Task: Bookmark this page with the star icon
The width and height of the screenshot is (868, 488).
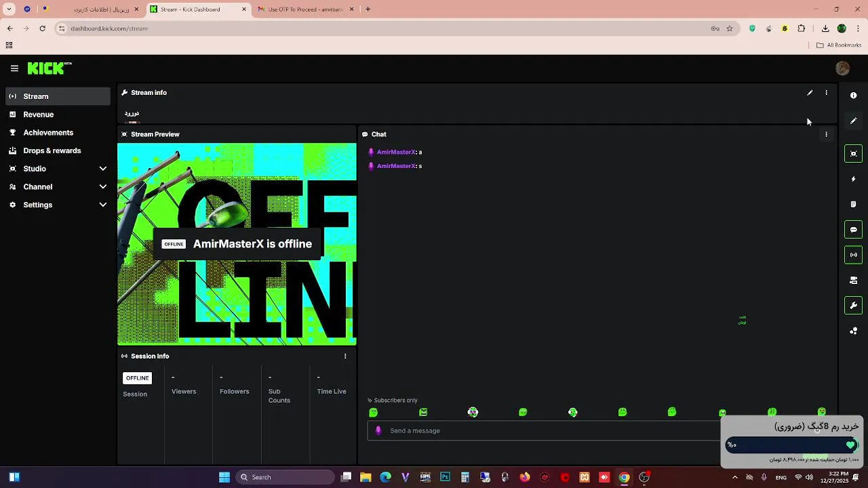Action: click(x=730, y=28)
